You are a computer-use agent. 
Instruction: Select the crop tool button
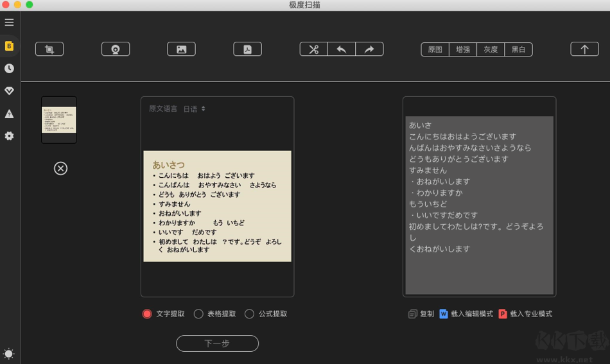pos(49,49)
